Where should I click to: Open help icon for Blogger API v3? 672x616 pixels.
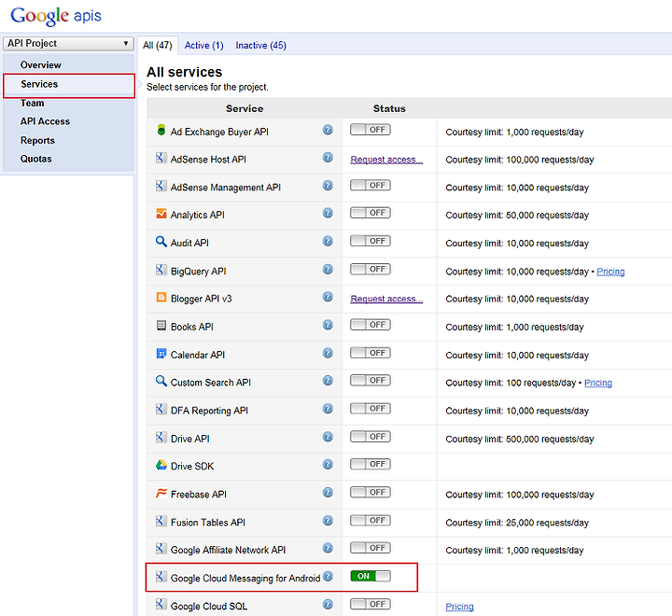click(328, 297)
